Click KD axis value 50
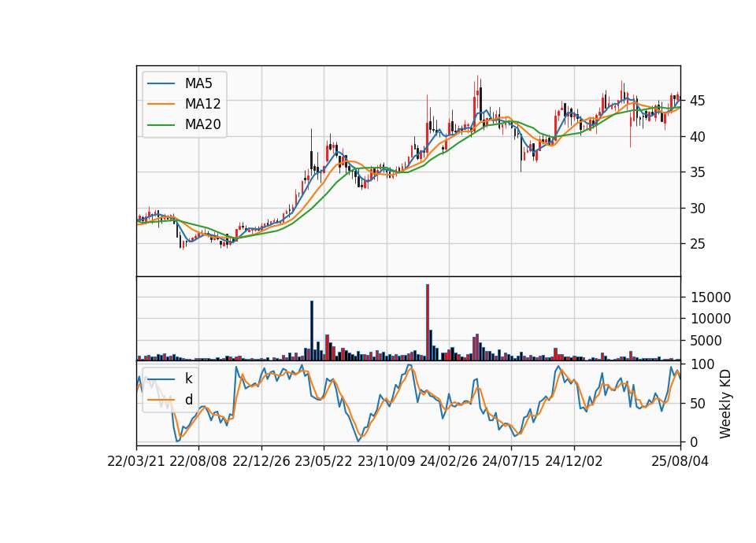 pos(698,403)
